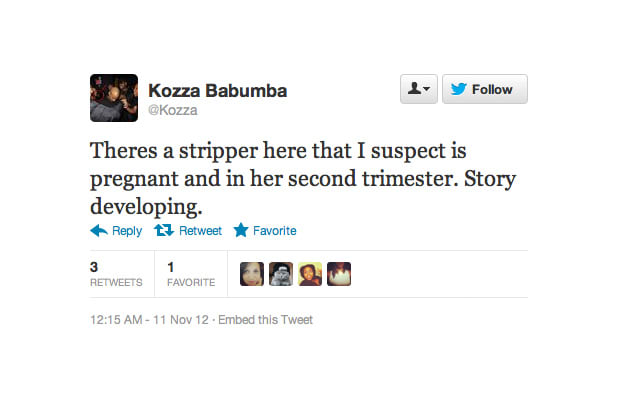Open Kozza Babumba's profile picture
Image resolution: width=620 pixels, height=400 pixels.
click(114, 98)
